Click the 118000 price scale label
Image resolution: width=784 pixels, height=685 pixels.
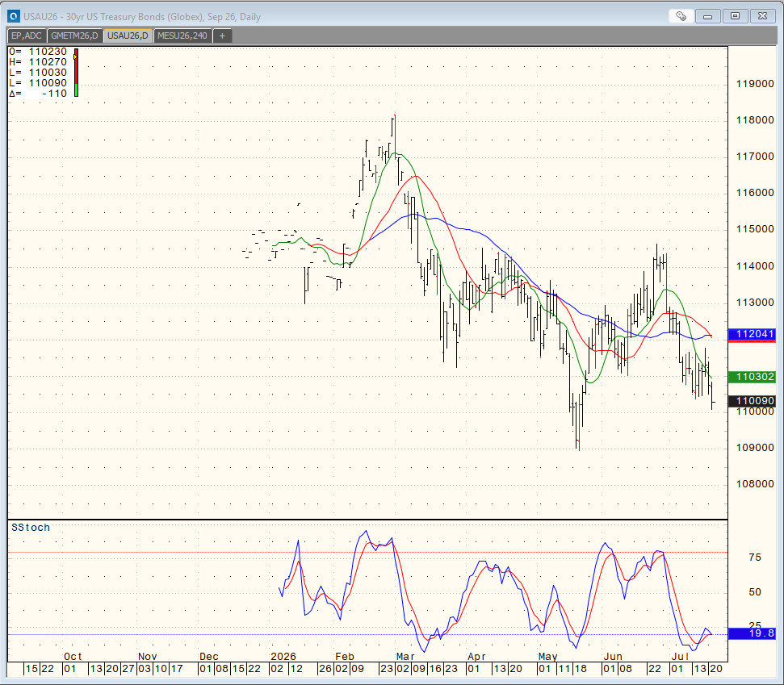[x=755, y=120]
